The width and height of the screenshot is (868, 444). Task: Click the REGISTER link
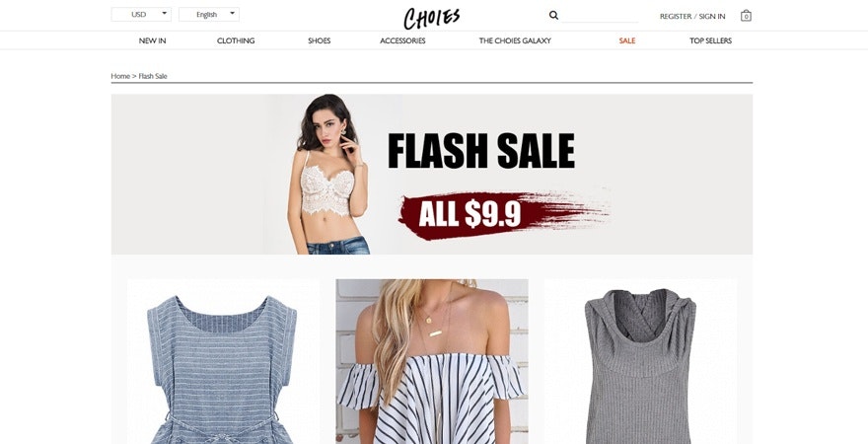pyautogui.click(x=676, y=17)
